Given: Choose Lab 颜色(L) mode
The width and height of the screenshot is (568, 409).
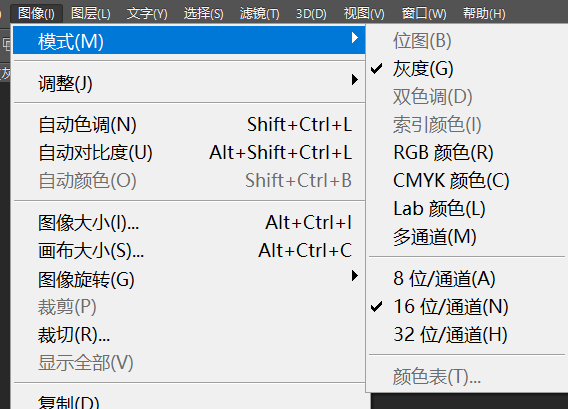Looking at the screenshot, I should pyautogui.click(x=439, y=208).
